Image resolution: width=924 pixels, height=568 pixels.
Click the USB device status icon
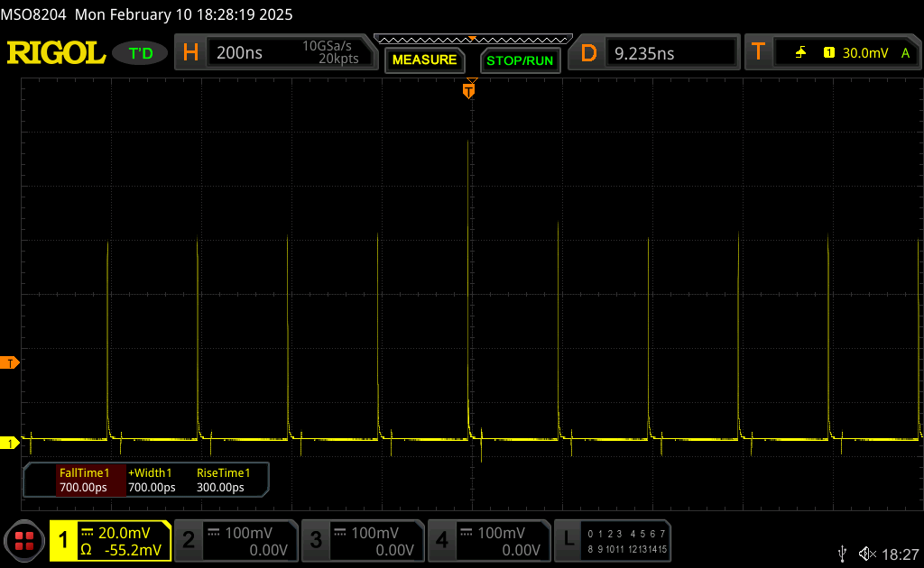click(843, 553)
